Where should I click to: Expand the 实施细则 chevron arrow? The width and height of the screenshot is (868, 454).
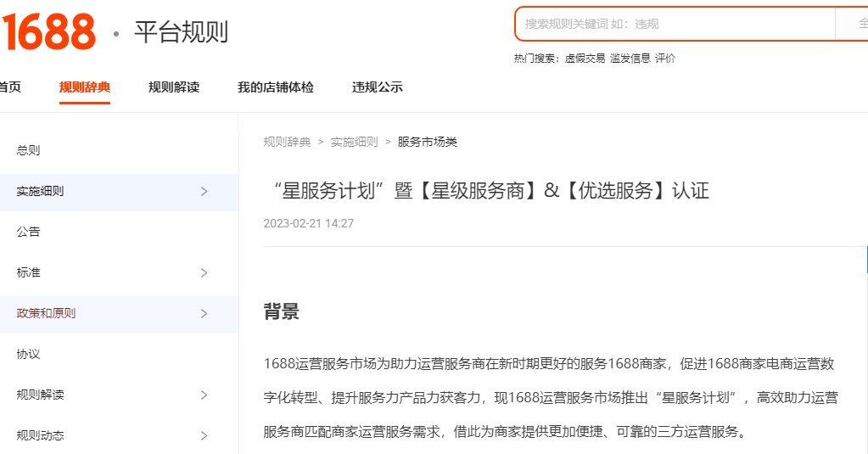click(x=204, y=192)
